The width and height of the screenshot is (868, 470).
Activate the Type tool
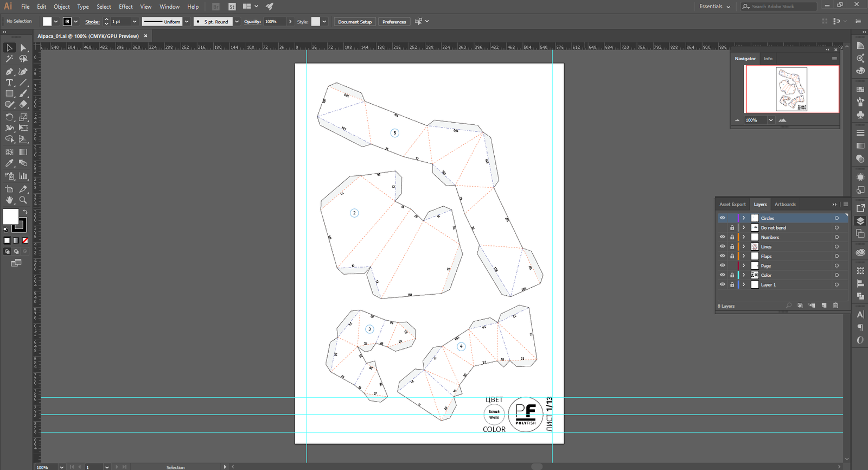pyautogui.click(x=9, y=82)
